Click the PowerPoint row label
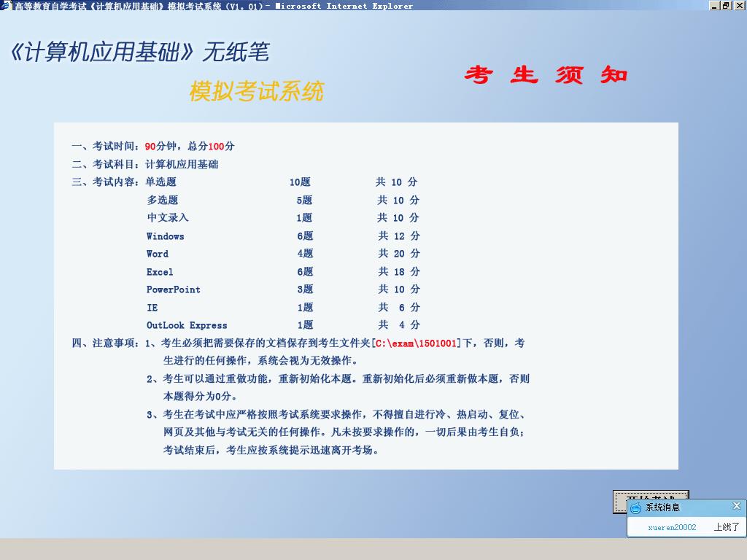The height and width of the screenshot is (560, 747). coord(174,289)
